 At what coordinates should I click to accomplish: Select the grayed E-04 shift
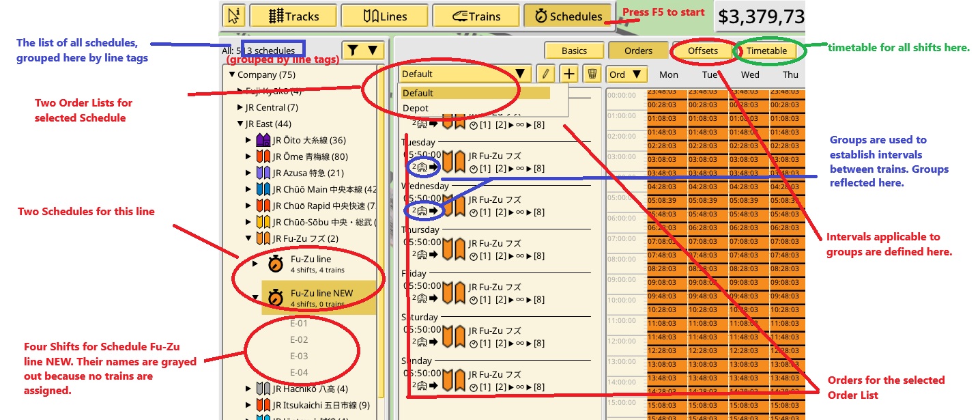coord(299,372)
